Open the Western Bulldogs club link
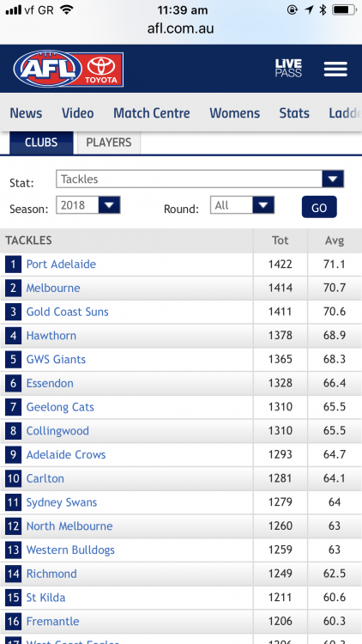 [x=70, y=550]
